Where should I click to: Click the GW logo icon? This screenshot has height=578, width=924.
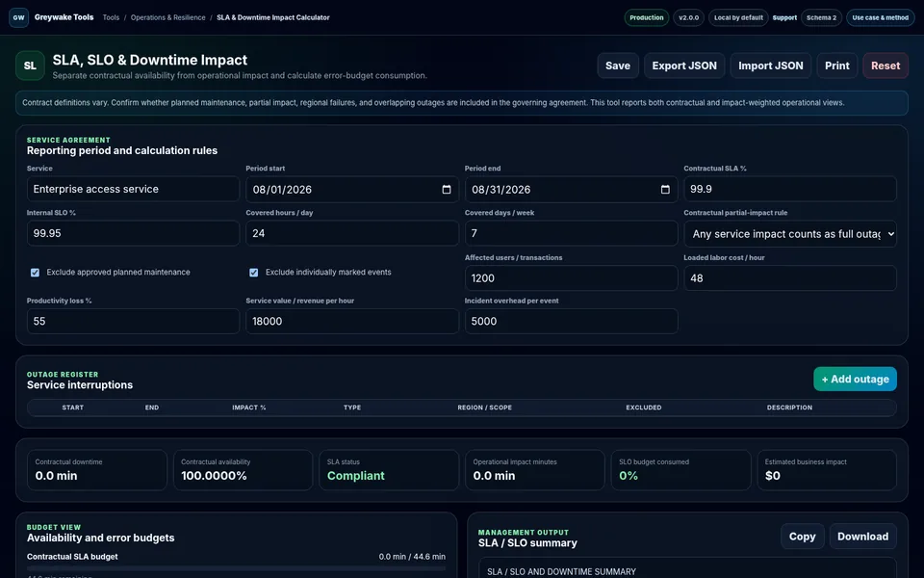(19, 17)
